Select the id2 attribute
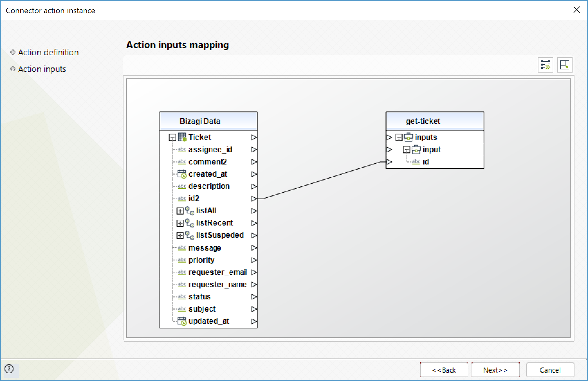This screenshot has height=381, width=588. click(x=194, y=199)
